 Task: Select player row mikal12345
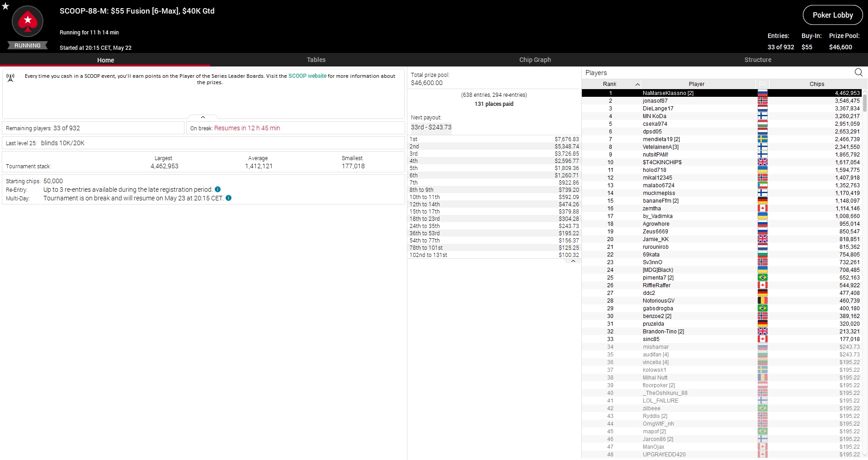[722, 178]
